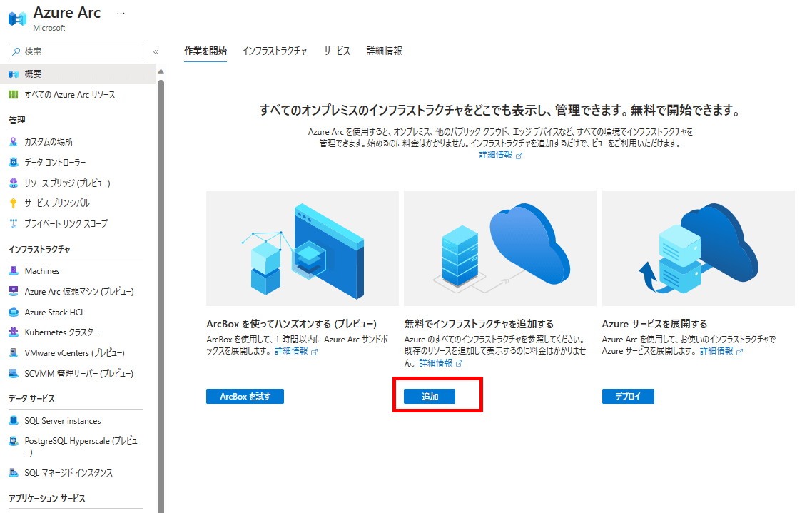Viewport: 812px width, 513px height.
Task: Click the server and cloud illustration
Action: click(500, 248)
